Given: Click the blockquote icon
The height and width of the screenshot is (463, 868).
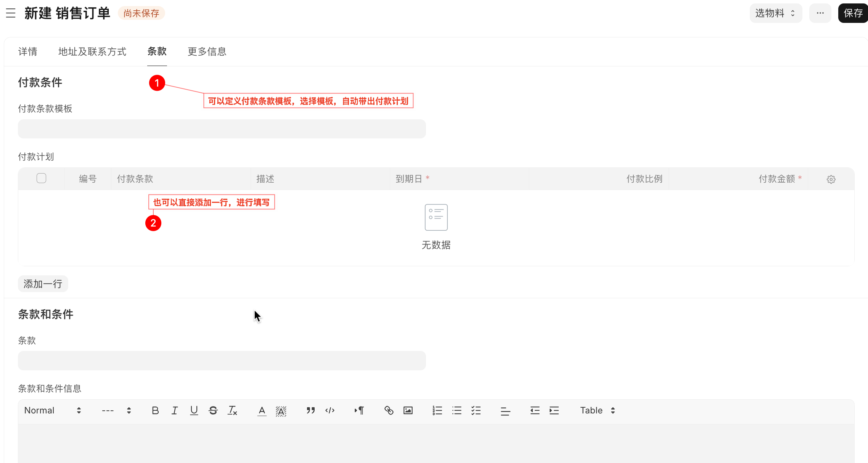Looking at the screenshot, I should [310, 410].
